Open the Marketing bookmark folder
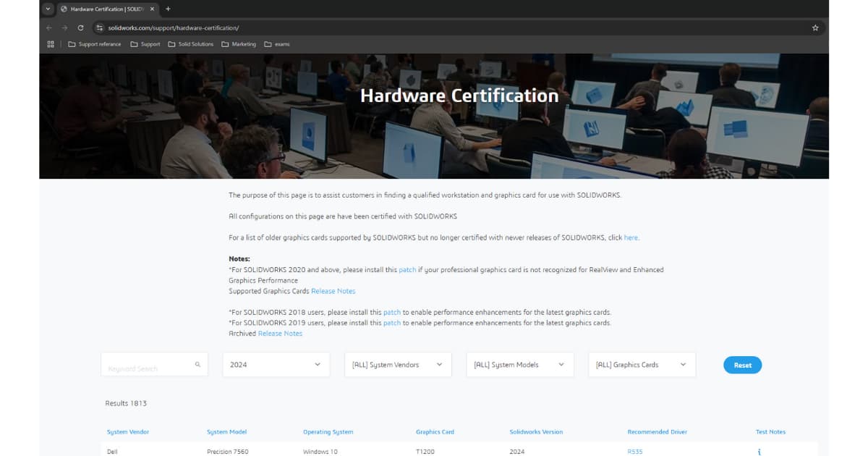The image size is (868, 456). (239, 44)
